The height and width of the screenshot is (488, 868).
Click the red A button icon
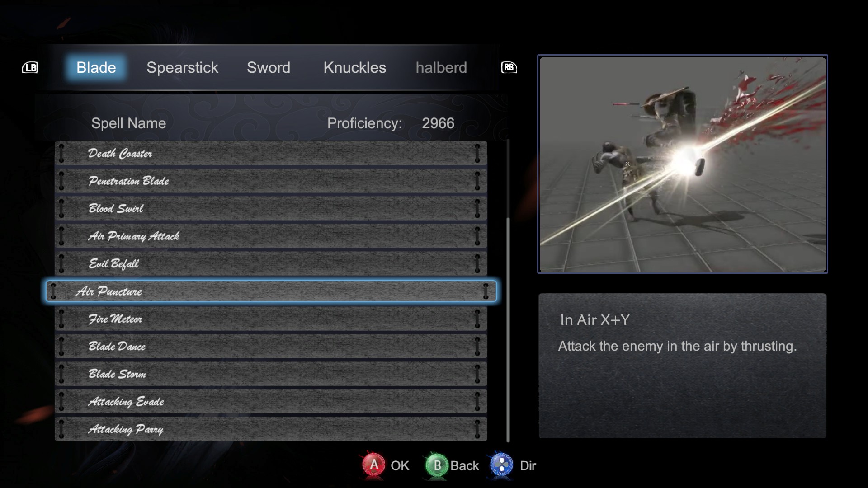click(x=373, y=465)
